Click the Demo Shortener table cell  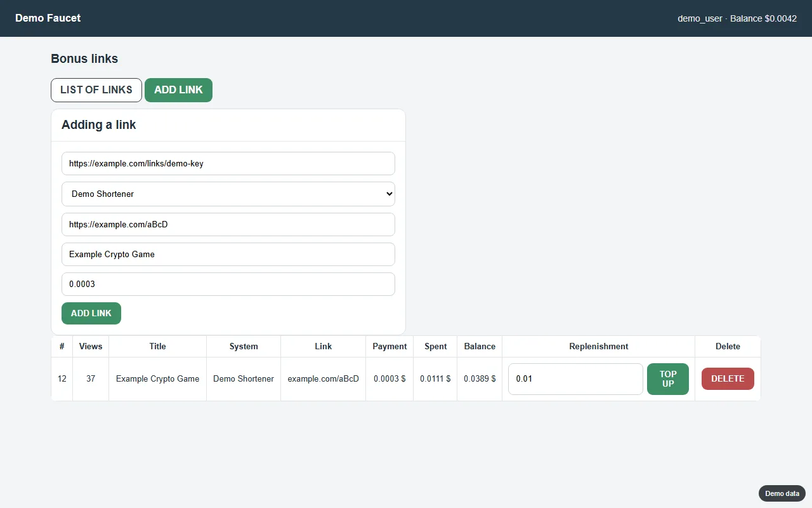pyautogui.click(x=244, y=378)
